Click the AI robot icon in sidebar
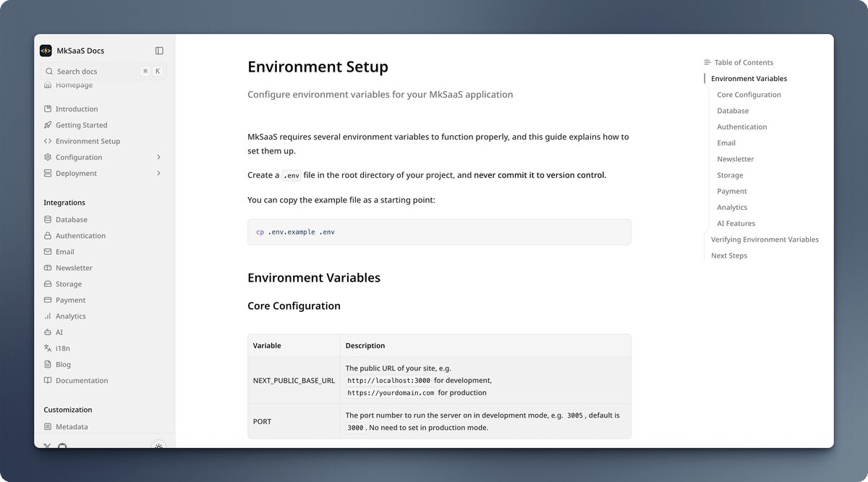 48,332
